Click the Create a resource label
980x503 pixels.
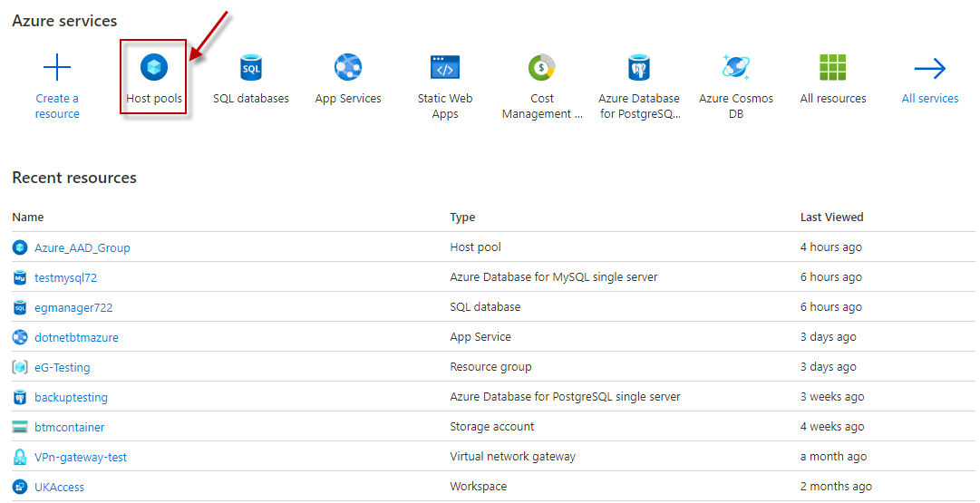[x=57, y=106]
